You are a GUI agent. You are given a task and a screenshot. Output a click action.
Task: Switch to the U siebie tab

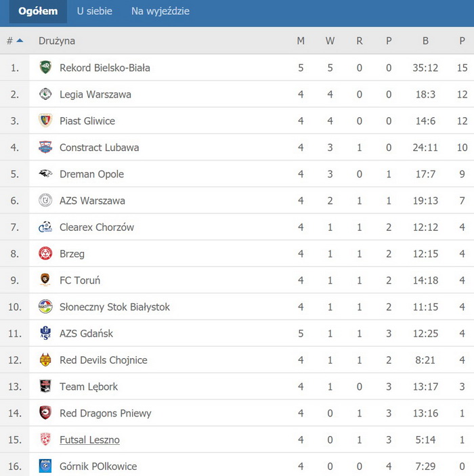pyautogui.click(x=94, y=12)
